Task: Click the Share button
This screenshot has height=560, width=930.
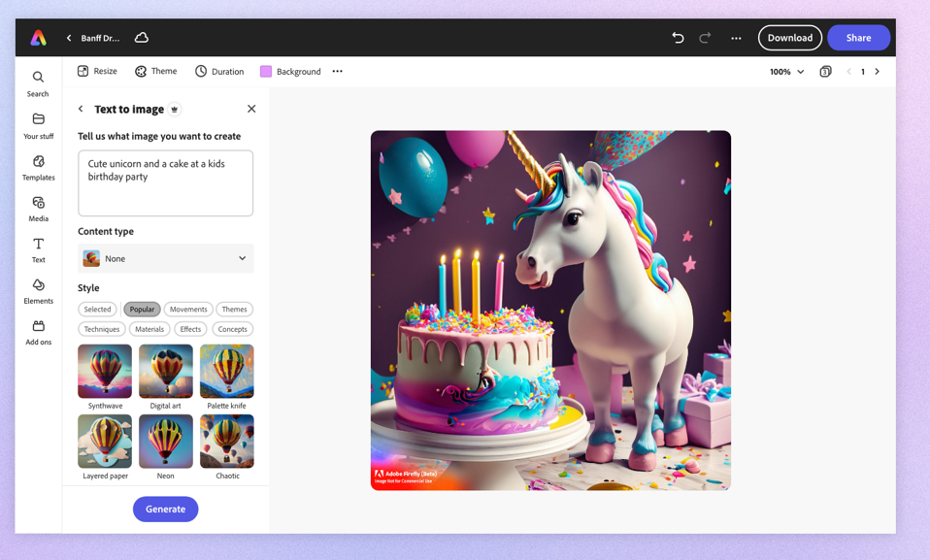Action: 859,38
